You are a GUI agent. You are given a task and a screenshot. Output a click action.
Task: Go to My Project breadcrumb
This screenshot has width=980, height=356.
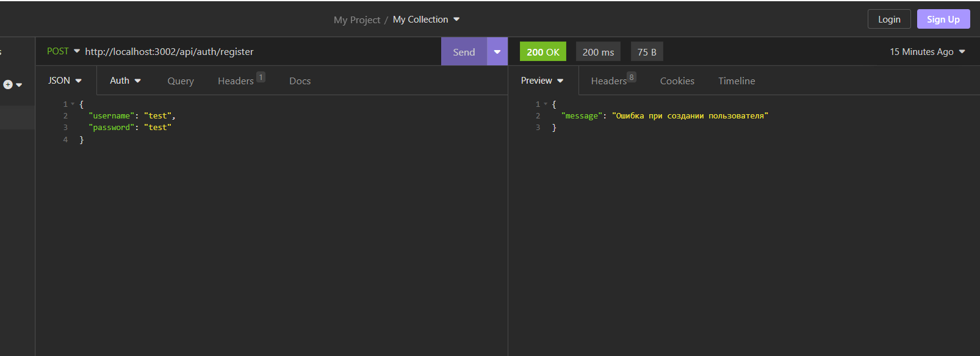[356, 20]
